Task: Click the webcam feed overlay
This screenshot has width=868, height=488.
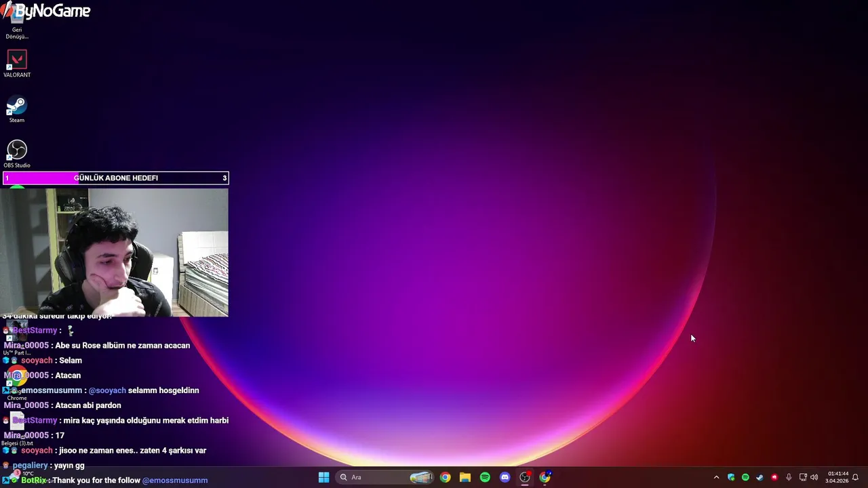Action: click(x=115, y=253)
